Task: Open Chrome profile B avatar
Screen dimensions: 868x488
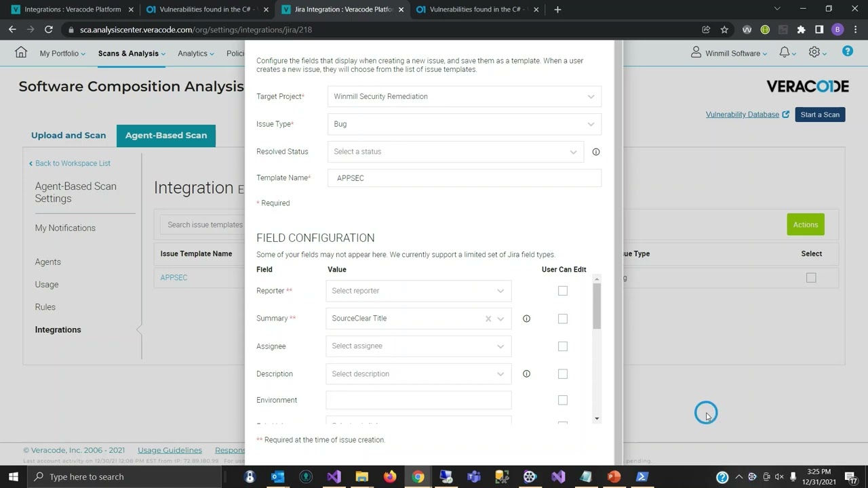Action: (837, 30)
